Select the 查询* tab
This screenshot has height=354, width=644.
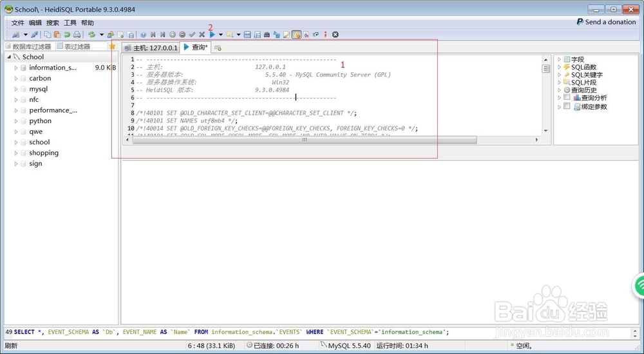(196, 47)
